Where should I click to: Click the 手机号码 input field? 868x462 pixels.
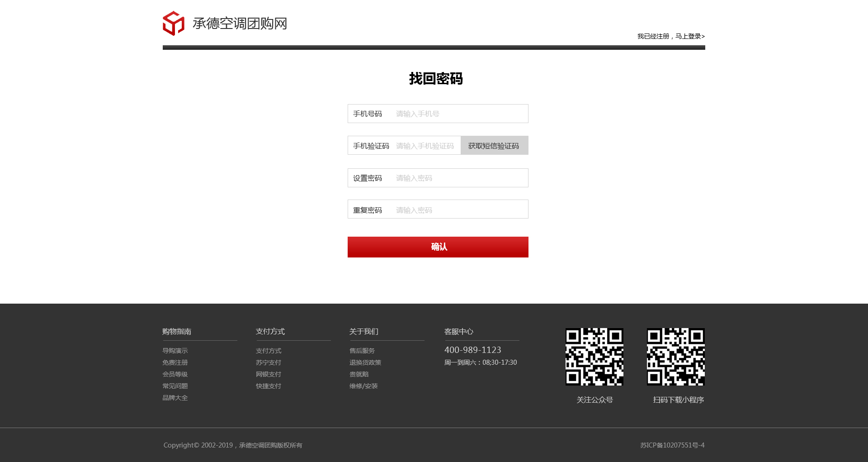(x=459, y=114)
